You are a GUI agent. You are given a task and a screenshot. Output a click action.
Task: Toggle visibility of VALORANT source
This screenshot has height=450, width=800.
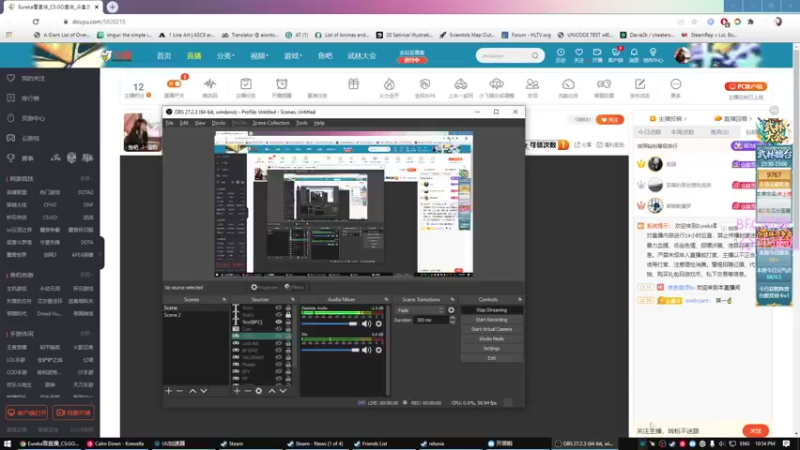point(279,358)
